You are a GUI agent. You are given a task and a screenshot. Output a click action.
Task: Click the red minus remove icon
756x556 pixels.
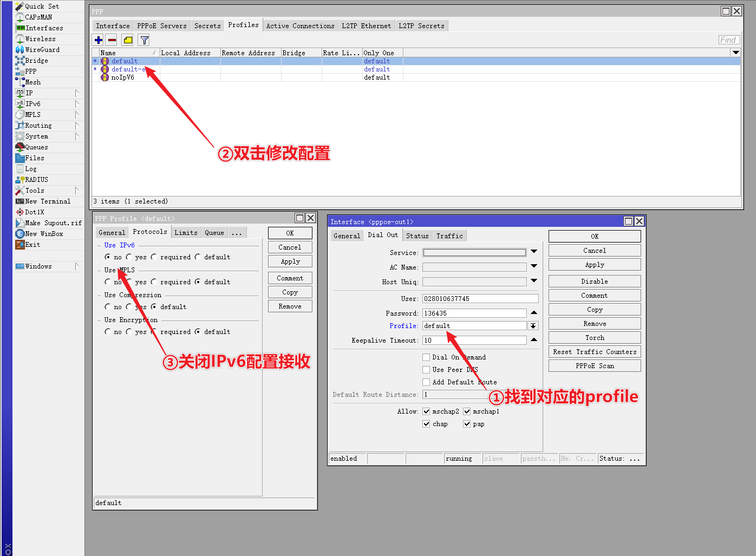click(x=112, y=40)
